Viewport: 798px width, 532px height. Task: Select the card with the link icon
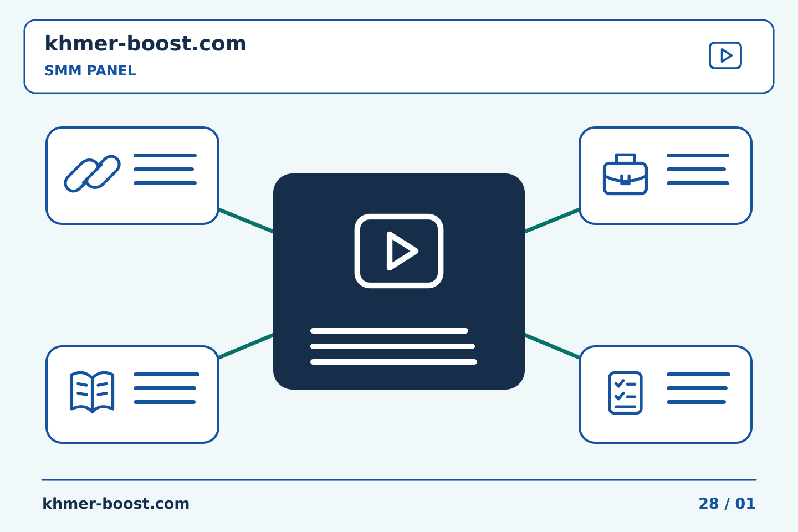[132, 176]
